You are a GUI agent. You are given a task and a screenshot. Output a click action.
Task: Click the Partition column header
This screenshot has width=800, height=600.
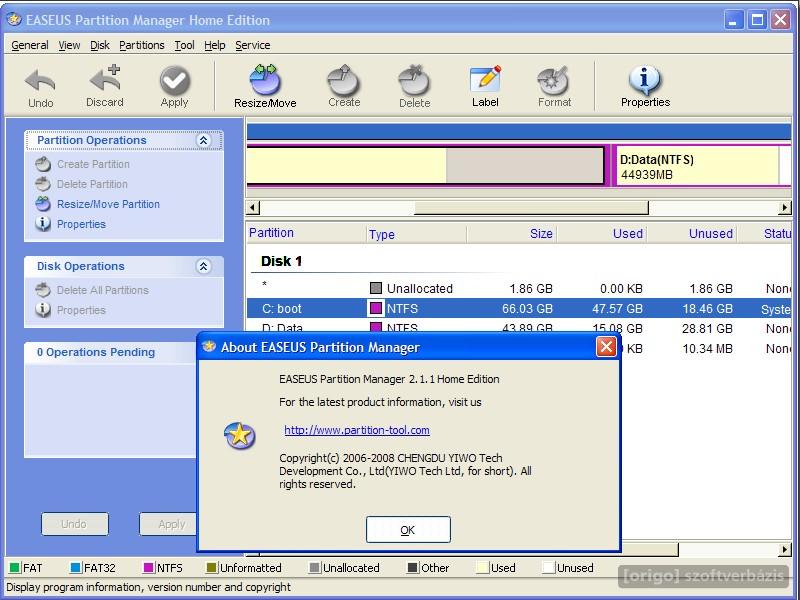(x=305, y=233)
